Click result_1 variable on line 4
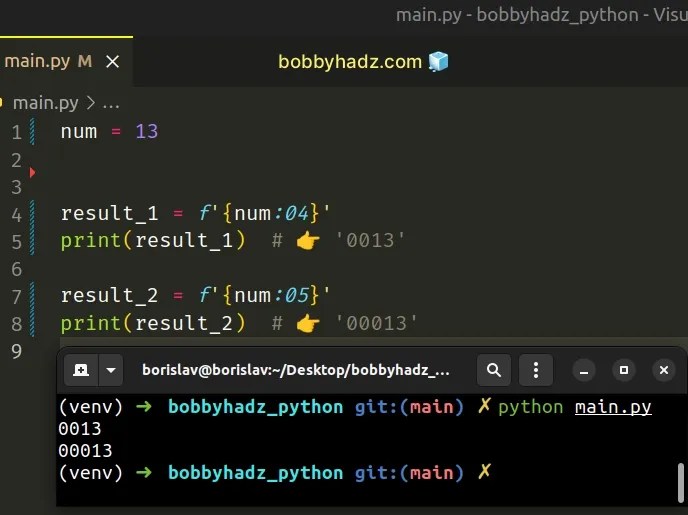This screenshot has height=515, width=688. tap(109, 214)
